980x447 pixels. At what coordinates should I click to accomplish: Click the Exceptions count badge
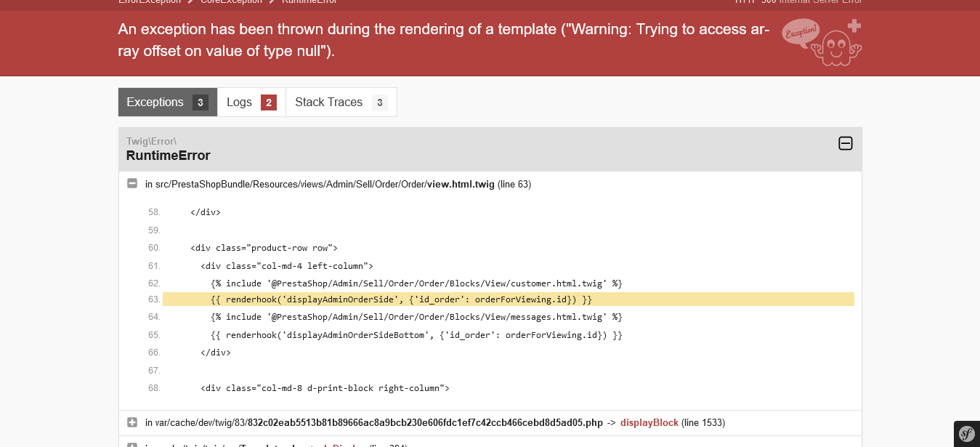point(201,102)
